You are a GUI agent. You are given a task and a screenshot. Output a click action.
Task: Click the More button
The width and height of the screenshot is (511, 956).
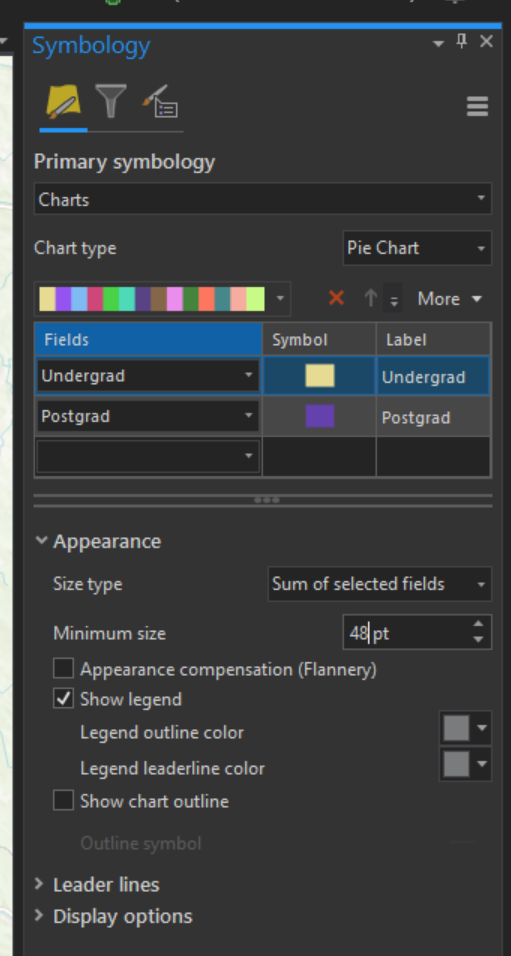tap(449, 299)
